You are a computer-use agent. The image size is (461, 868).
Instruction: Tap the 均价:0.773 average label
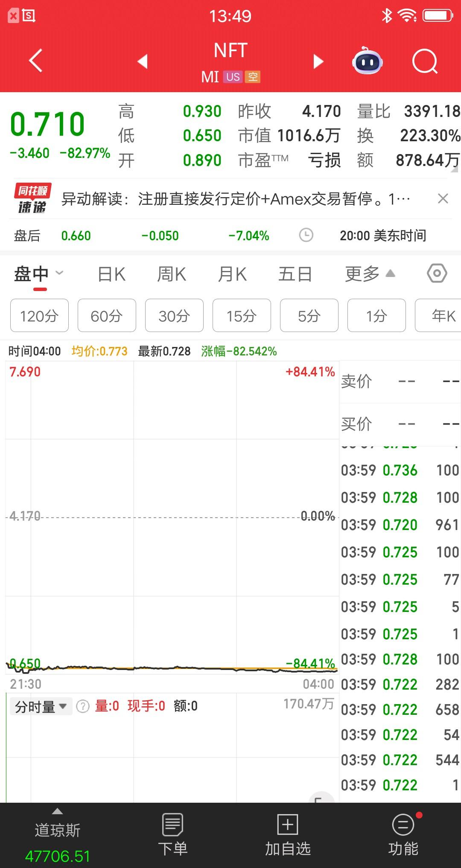point(99,351)
